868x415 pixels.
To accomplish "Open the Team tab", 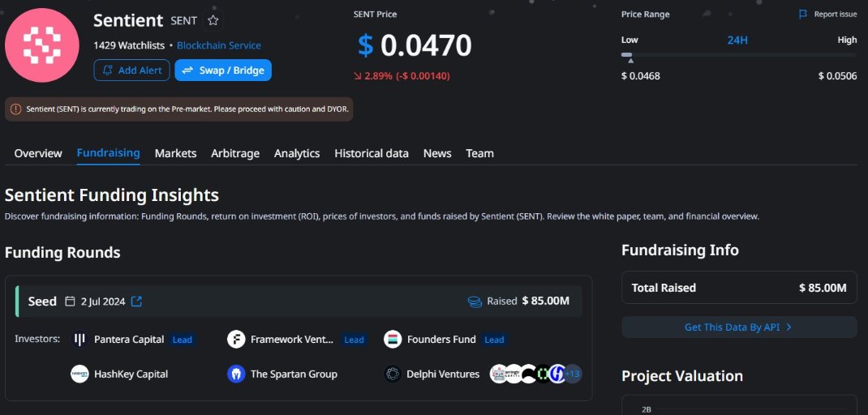I will pyautogui.click(x=479, y=153).
